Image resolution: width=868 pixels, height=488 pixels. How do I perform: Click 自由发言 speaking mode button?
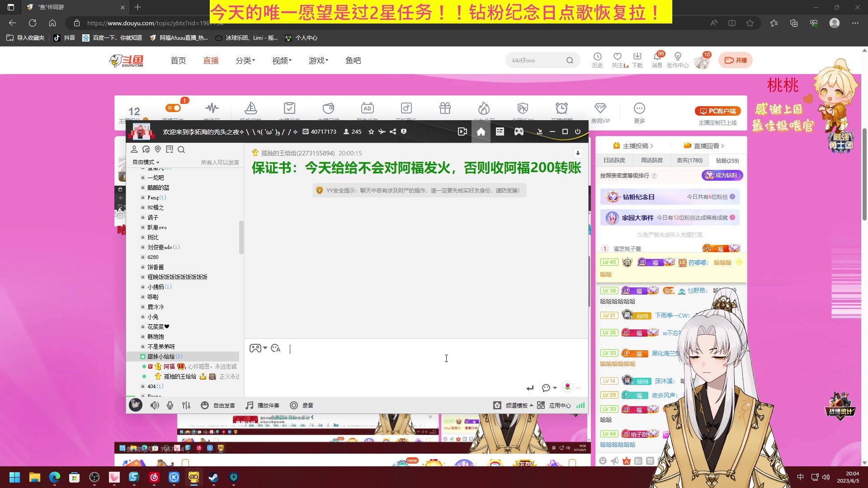(218, 405)
